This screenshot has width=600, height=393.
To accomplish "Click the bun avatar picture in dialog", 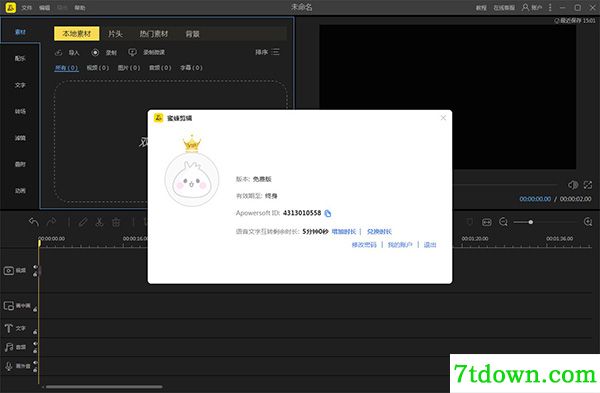I will (192, 179).
